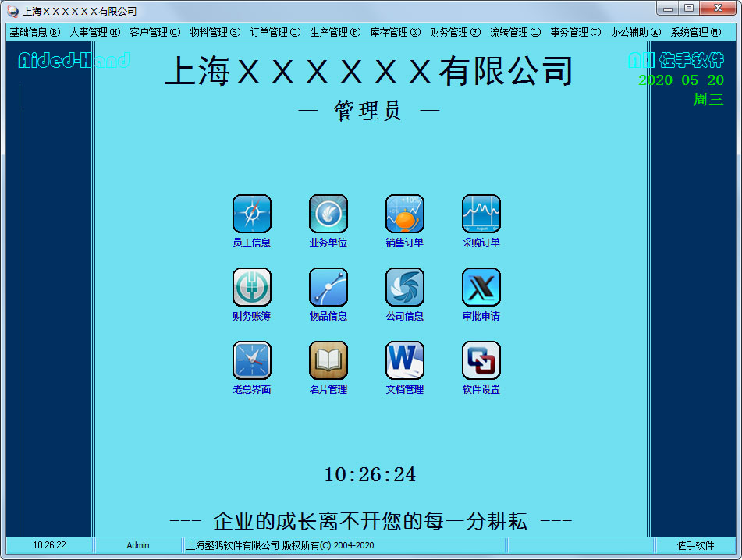Open the 物料管理(S) menu

[215, 32]
